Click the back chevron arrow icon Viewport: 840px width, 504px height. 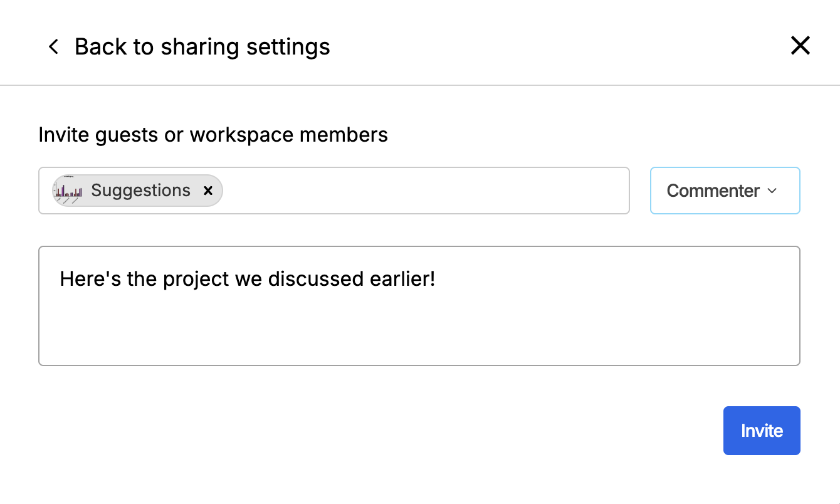point(53,47)
